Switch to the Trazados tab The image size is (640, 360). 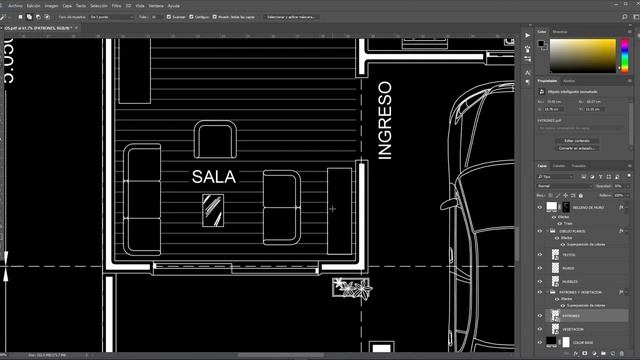579,166
